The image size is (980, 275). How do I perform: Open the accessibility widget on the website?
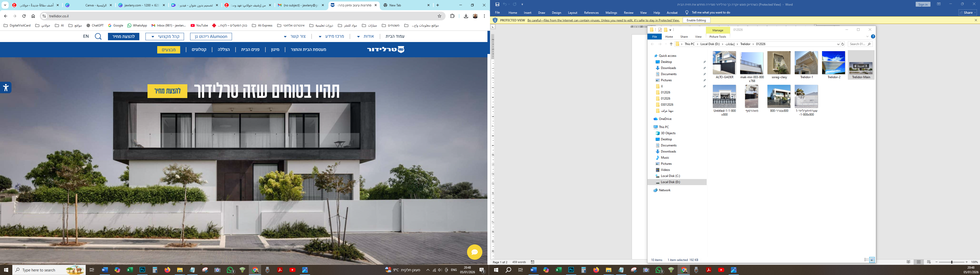coord(6,88)
